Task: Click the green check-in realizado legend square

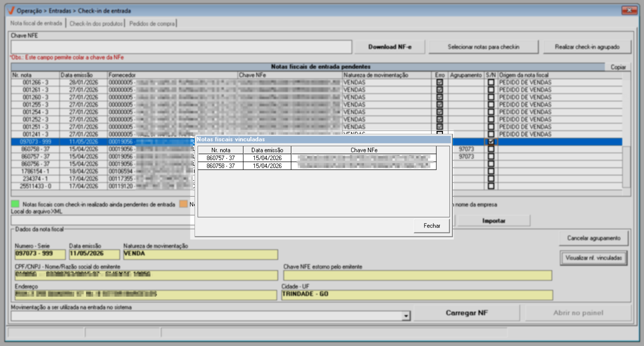Action: click(15, 204)
